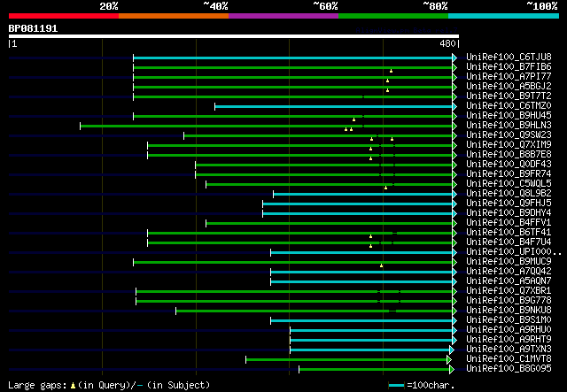567x392 pixels.
Task: Click the '(in Subject)' legend text
Action: click(178, 385)
